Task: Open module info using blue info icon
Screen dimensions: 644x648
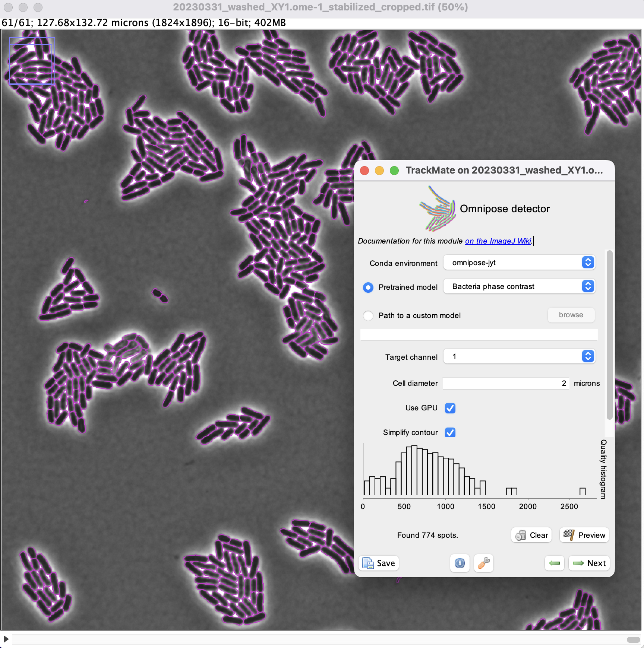Action: point(460,563)
